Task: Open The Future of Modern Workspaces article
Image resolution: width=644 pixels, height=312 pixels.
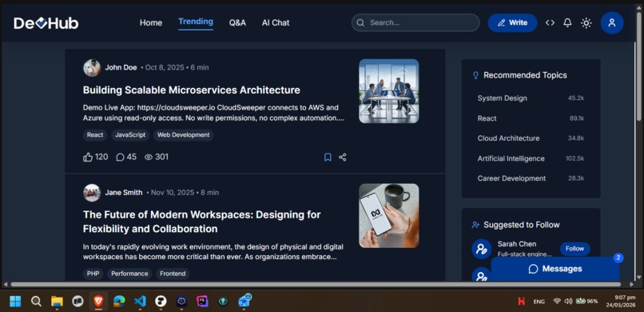Action: (201, 222)
